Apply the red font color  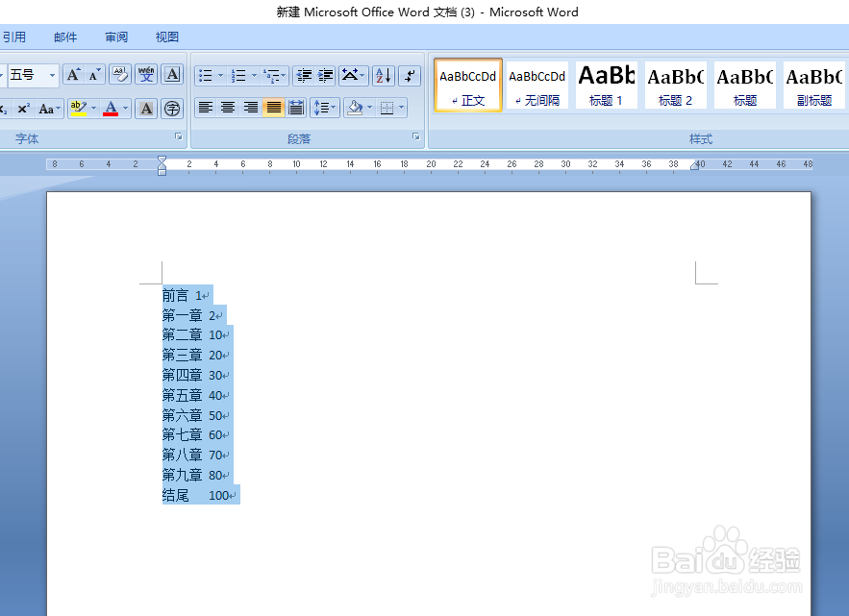pos(111,109)
